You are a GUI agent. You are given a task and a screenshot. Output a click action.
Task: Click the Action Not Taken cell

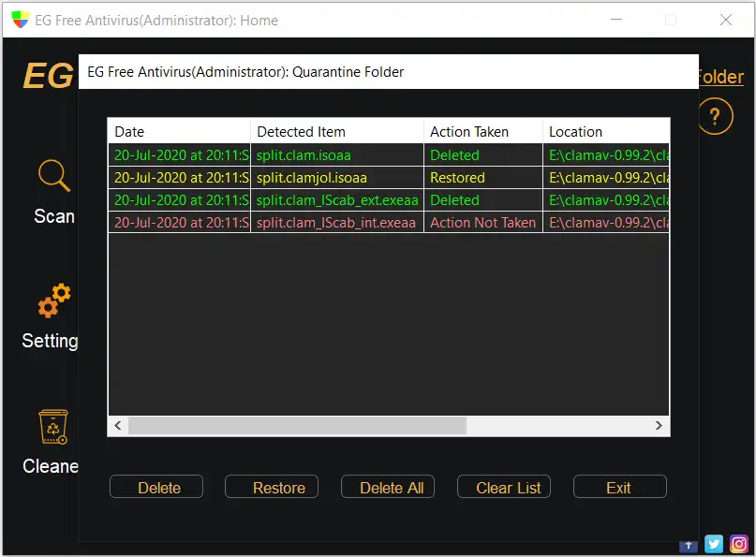click(x=483, y=223)
